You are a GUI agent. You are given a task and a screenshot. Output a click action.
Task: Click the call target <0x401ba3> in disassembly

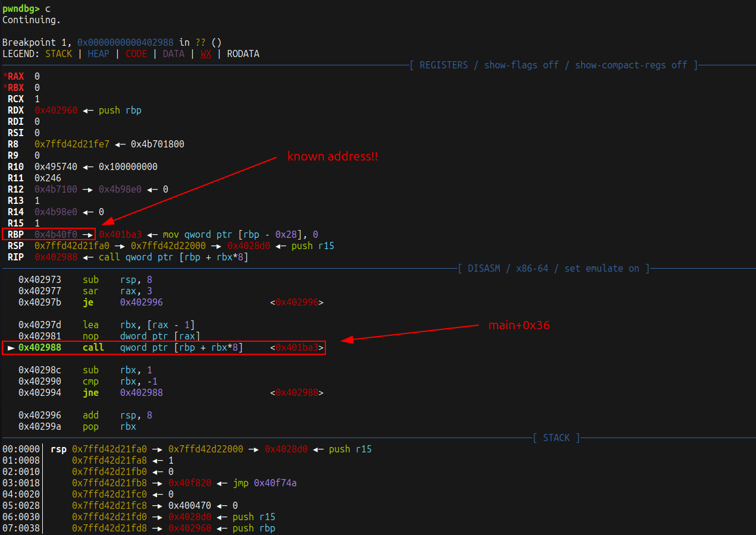pos(297,348)
